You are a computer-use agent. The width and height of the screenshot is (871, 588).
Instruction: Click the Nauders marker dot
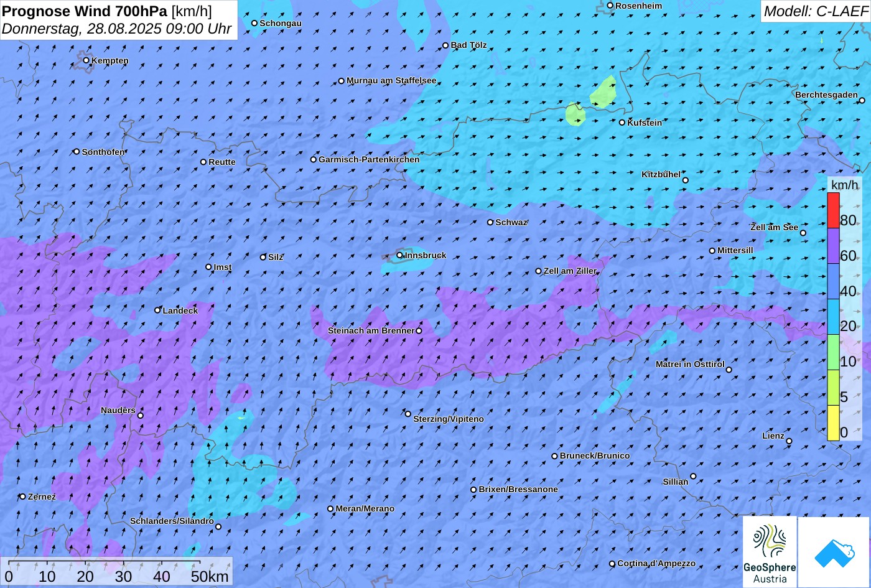(x=141, y=416)
